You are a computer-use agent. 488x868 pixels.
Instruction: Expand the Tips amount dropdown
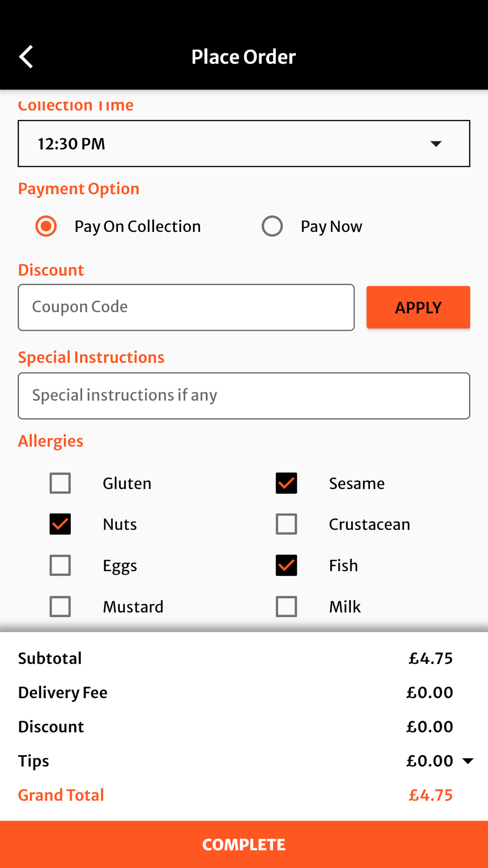pos(468,761)
